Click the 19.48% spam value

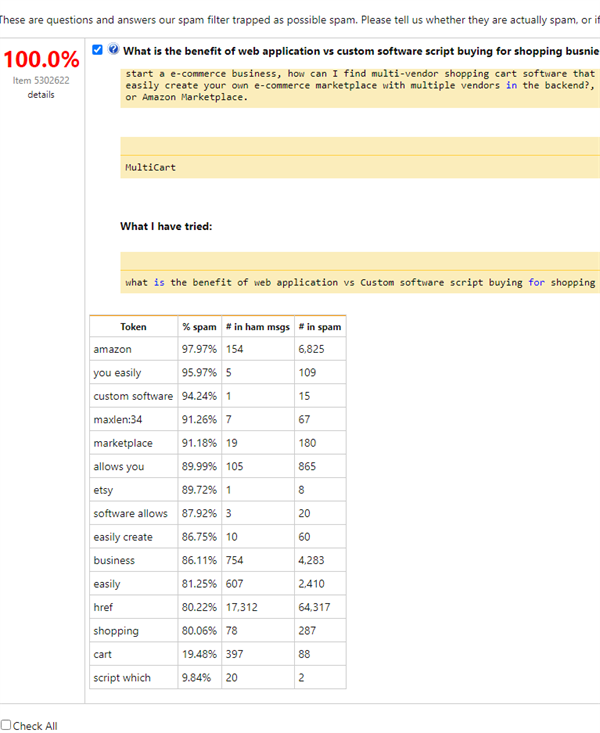point(199,654)
